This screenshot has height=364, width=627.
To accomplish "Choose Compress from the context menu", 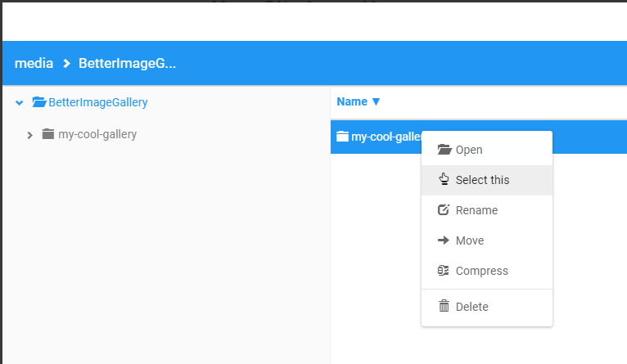I will (481, 271).
